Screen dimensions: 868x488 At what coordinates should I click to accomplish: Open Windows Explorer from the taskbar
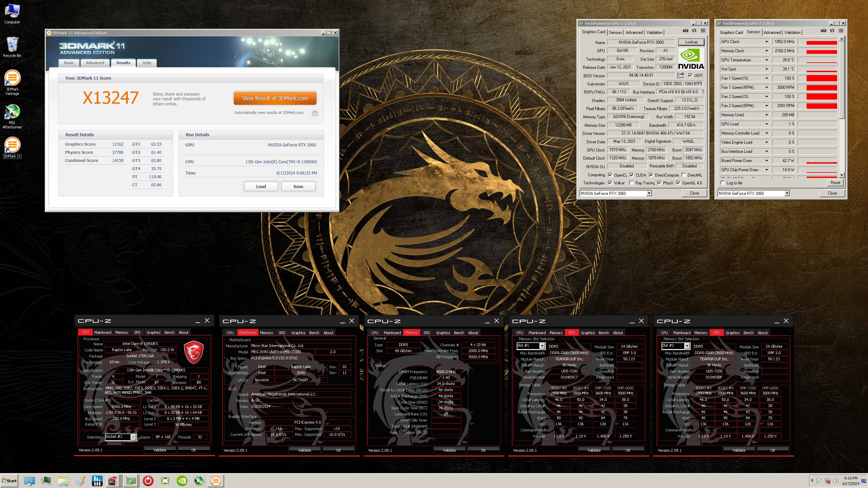63,481
